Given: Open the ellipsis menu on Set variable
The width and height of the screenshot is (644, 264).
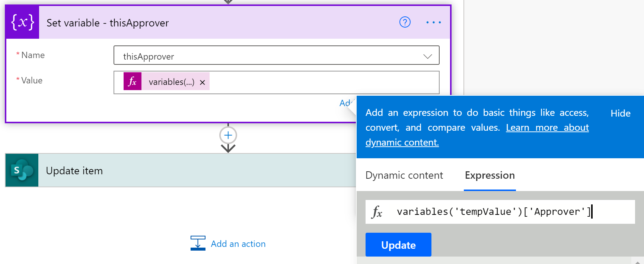Looking at the screenshot, I should coord(433,22).
